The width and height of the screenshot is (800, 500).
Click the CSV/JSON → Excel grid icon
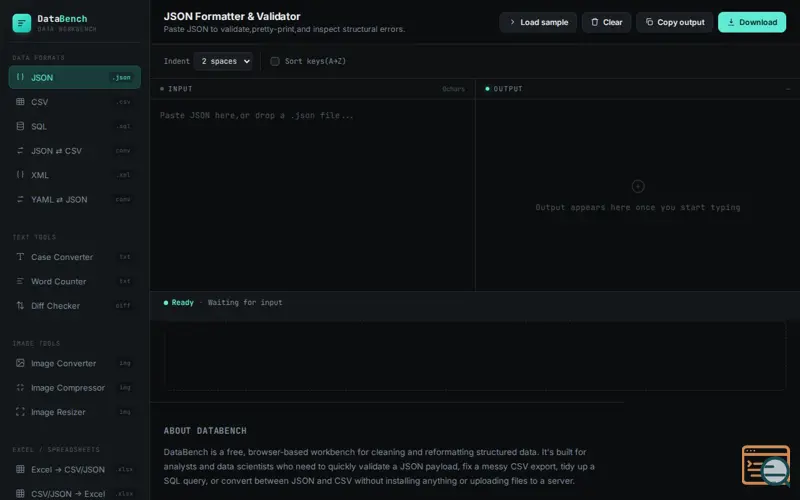[x=20, y=493]
